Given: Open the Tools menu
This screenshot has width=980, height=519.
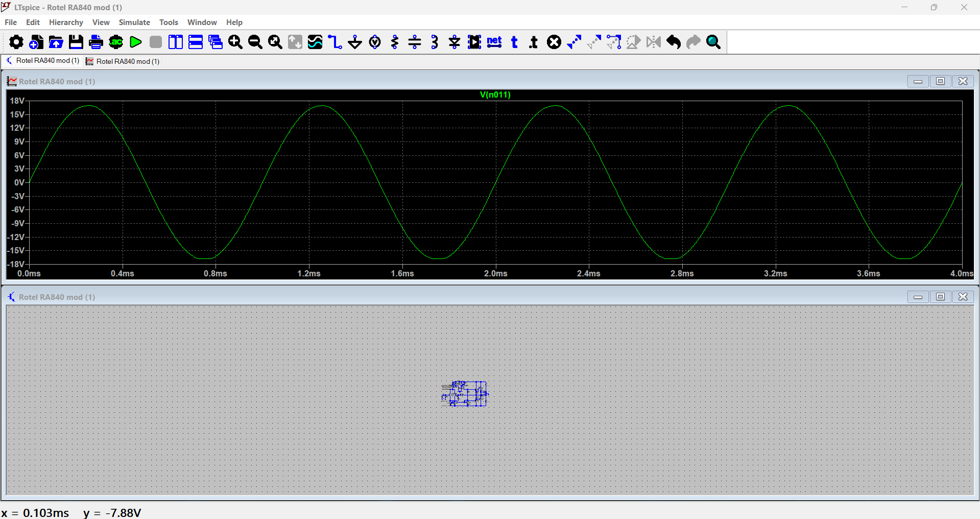Looking at the screenshot, I should [x=169, y=22].
